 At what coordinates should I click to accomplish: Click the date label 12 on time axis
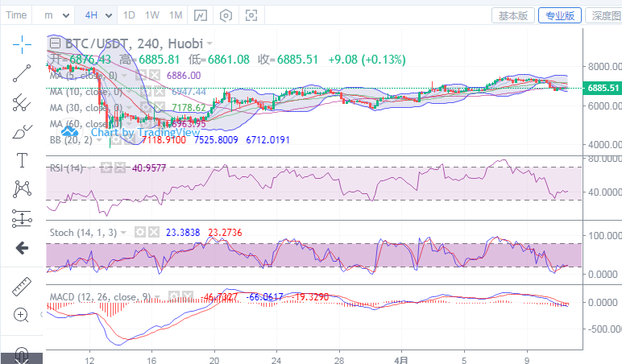pos(89,360)
